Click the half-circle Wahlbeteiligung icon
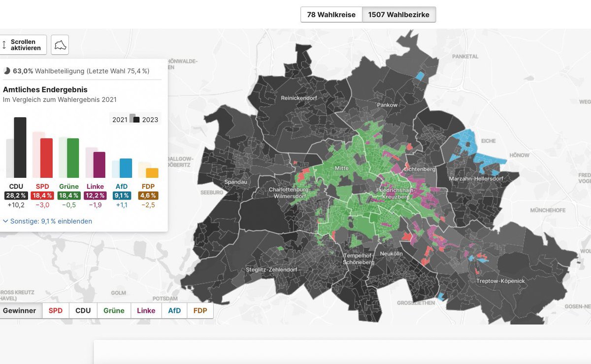The height and width of the screenshot is (364, 591). pos(7,70)
